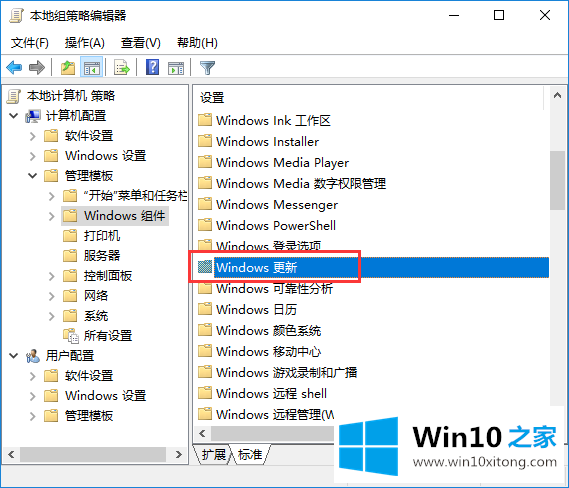Viewport: 569px width, 488px height.
Task: Expand the 系统 tree node
Action: (52, 316)
